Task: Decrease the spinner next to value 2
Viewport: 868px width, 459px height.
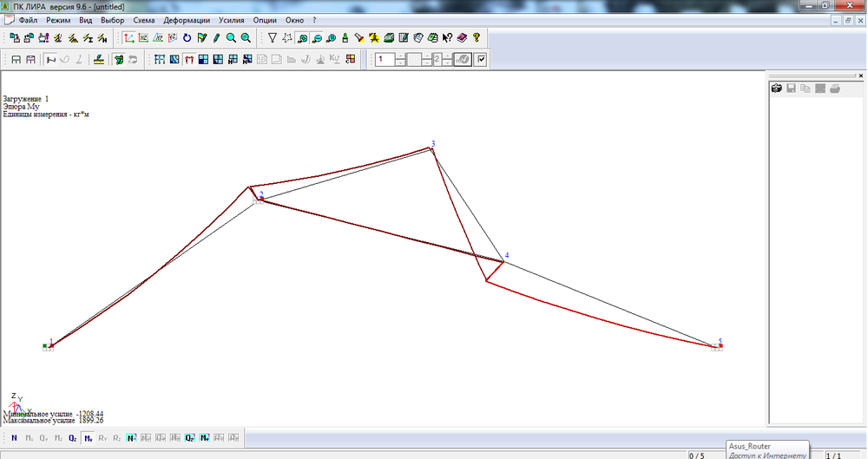Action: tap(447, 62)
